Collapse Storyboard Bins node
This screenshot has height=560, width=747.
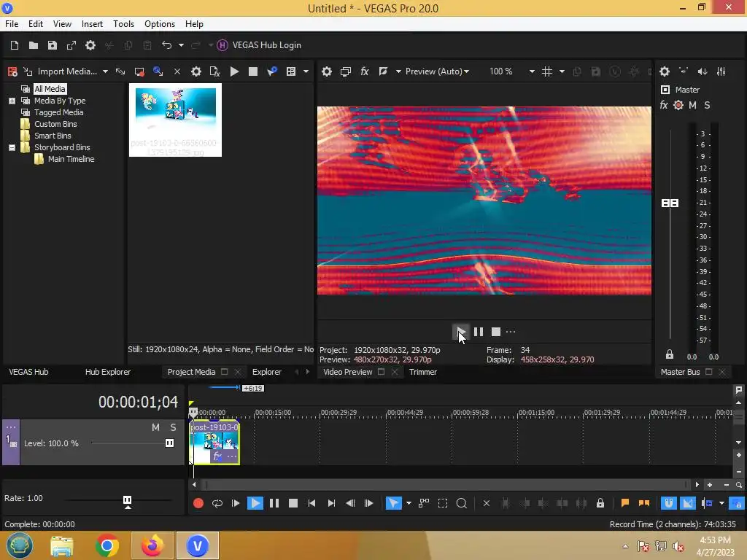pyautogui.click(x=12, y=147)
